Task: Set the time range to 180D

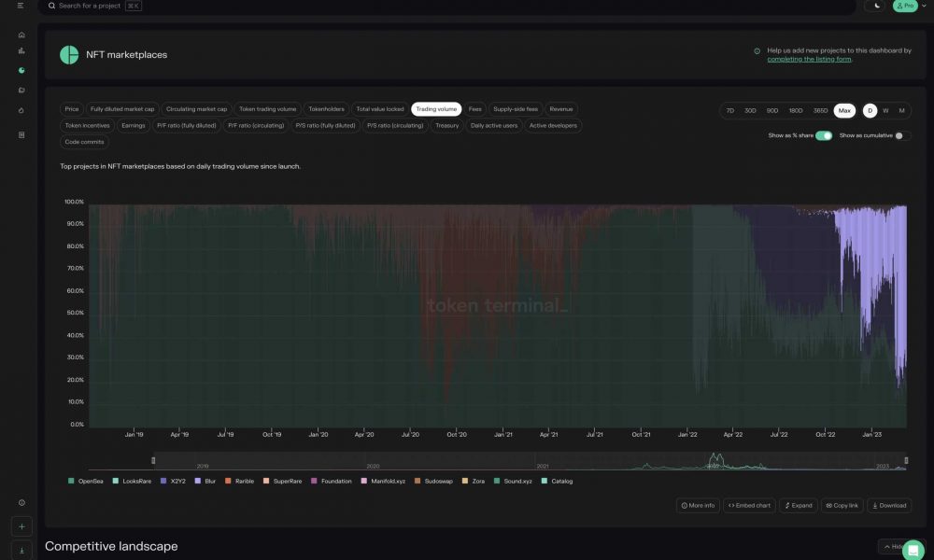Action: [x=795, y=111]
